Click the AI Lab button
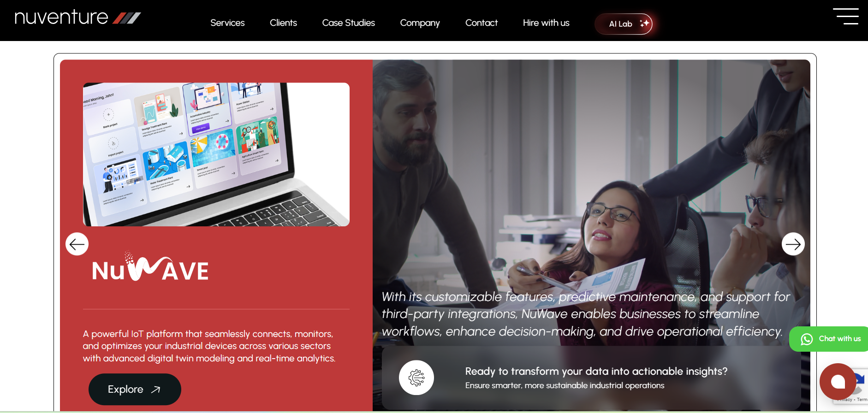Screen dimensions: 868x413 pos(624,24)
